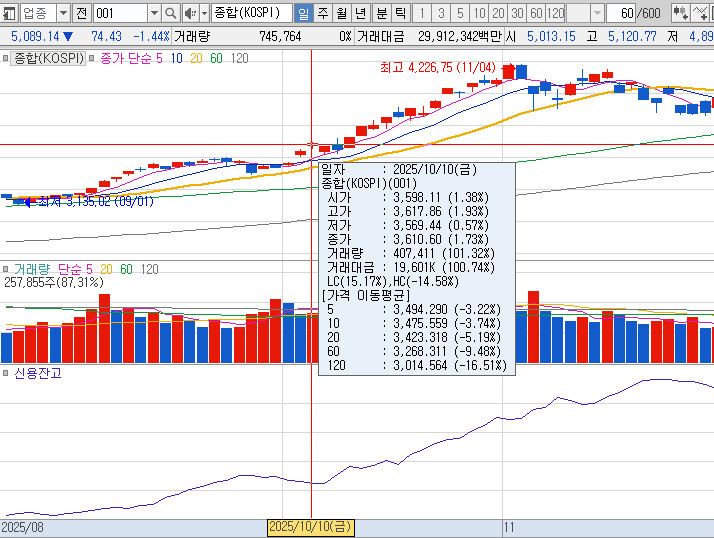Switch chart to 분 (minute) period
The image size is (714, 538).
click(380, 13)
